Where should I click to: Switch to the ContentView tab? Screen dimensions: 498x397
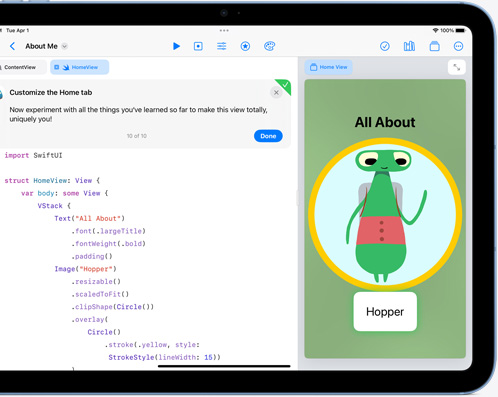[x=21, y=67]
